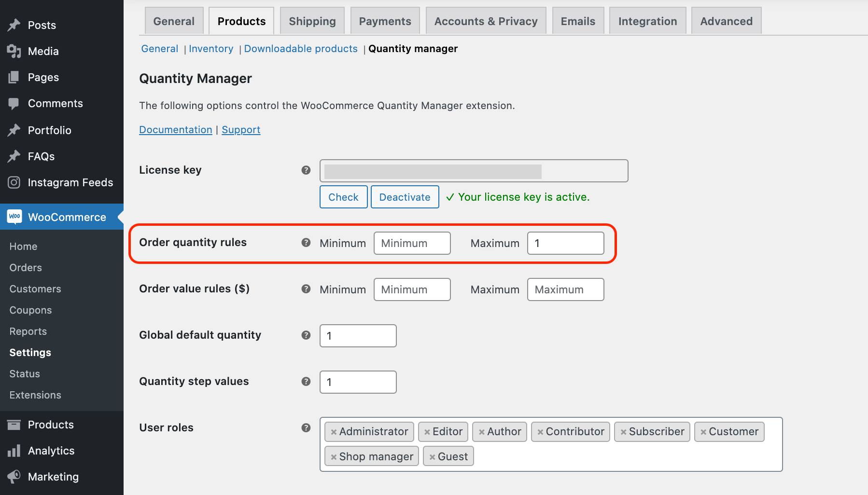Click the Posts pin icon in sidebar
This screenshot has height=495, width=868.
pos(14,25)
